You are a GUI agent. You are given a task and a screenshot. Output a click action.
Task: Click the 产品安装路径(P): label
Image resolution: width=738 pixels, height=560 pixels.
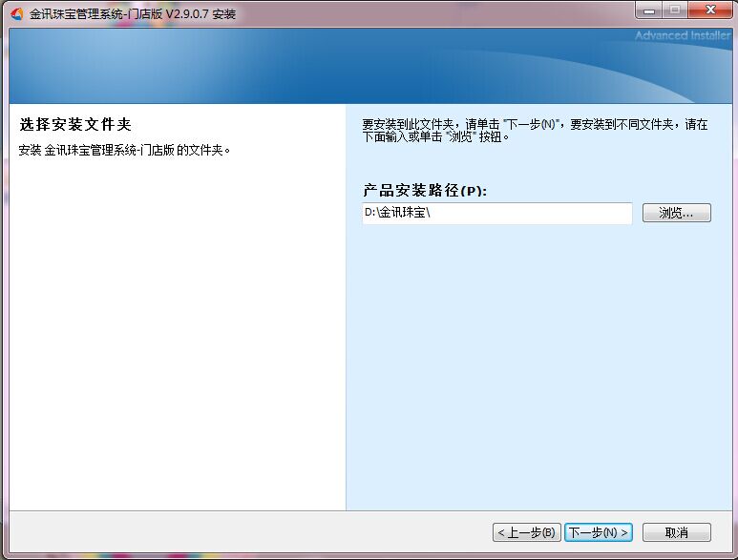tap(425, 191)
